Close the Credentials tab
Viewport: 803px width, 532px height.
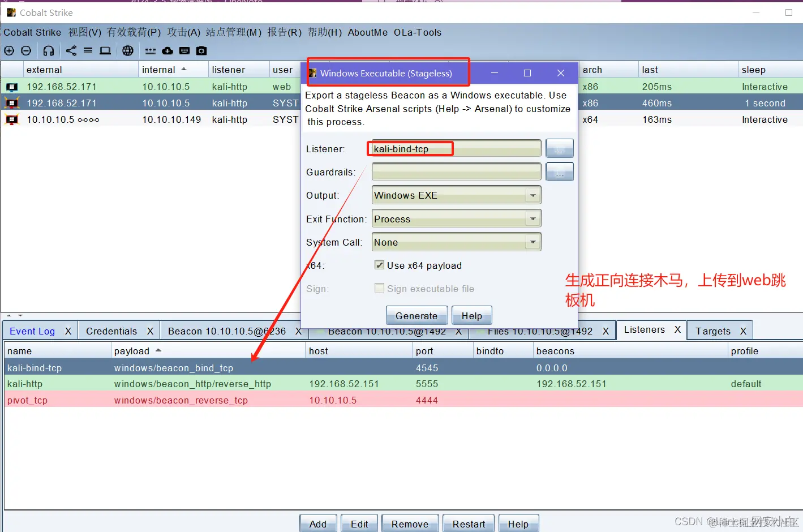150,331
